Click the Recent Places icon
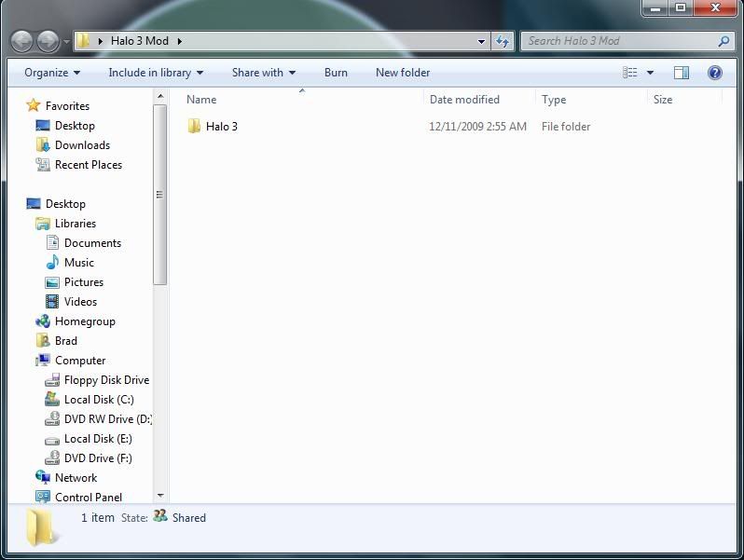 pyautogui.click(x=43, y=165)
